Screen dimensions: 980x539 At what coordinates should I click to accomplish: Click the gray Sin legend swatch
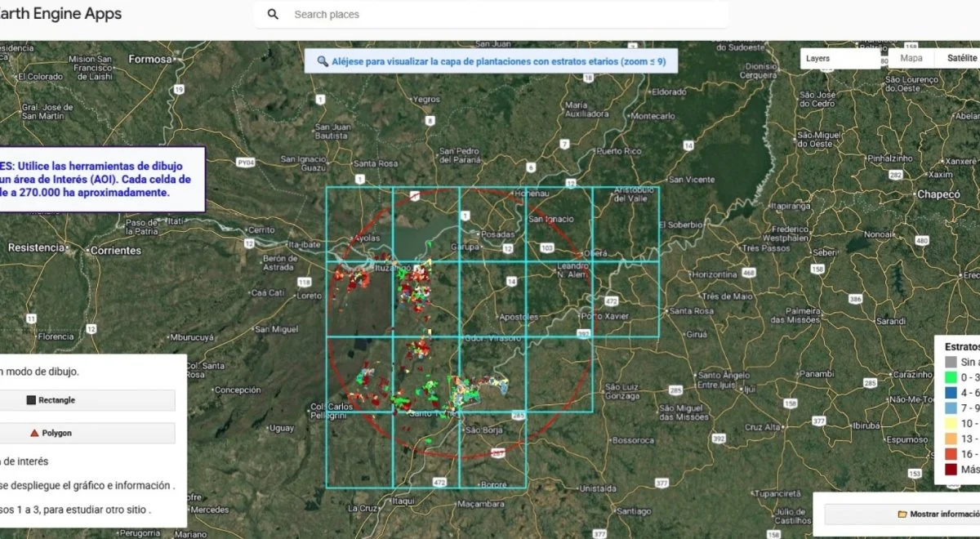point(951,362)
